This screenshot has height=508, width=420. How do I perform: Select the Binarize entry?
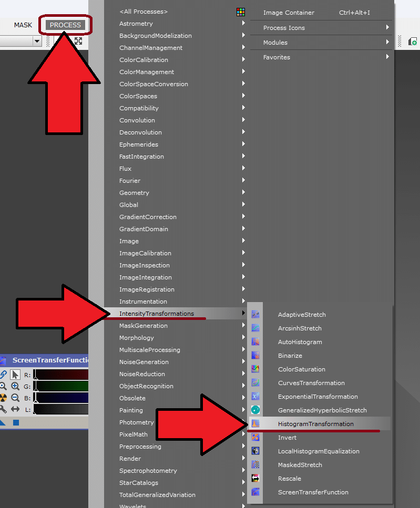(x=290, y=356)
